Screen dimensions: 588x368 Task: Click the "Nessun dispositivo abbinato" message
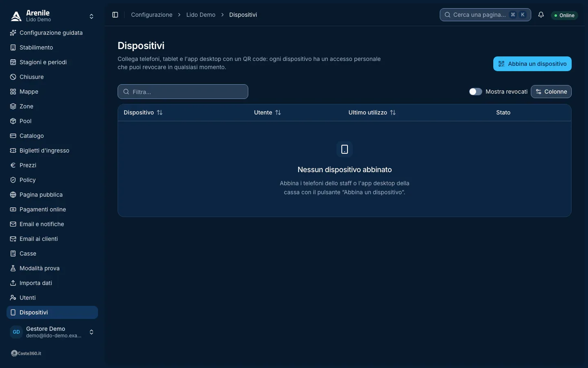(345, 170)
